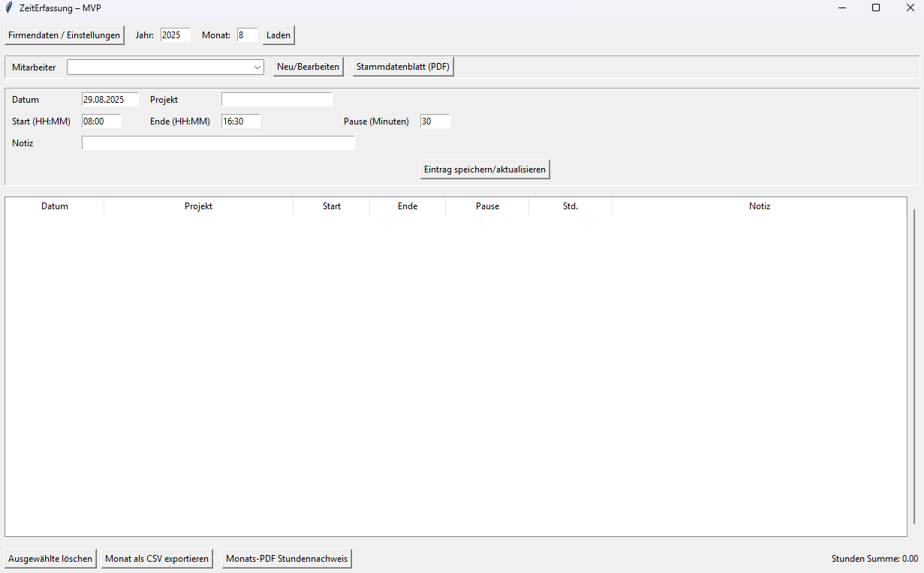
Task: Generate Stammdatenblatt (PDF)
Action: click(x=403, y=67)
